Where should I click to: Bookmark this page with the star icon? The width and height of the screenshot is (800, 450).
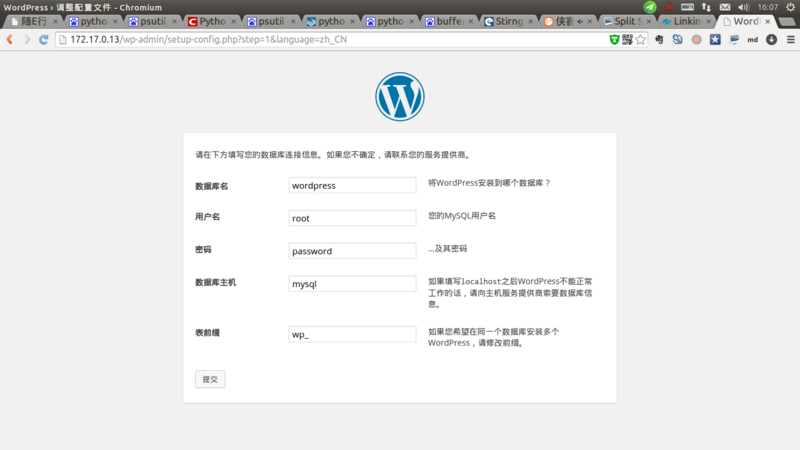[x=640, y=39]
